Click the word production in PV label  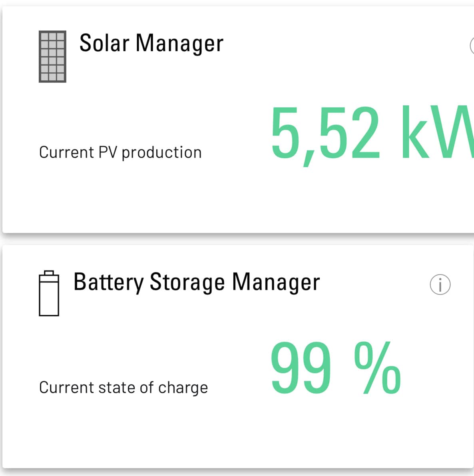tap(161, 152)
